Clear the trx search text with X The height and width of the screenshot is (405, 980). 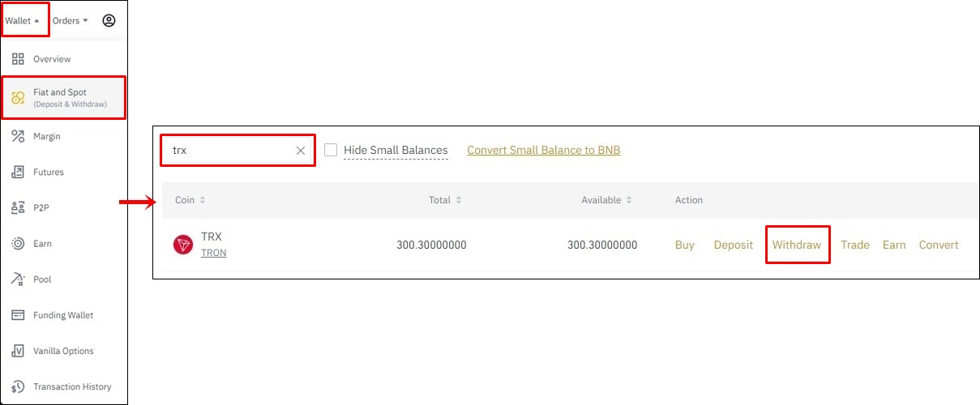coord(301,151)
